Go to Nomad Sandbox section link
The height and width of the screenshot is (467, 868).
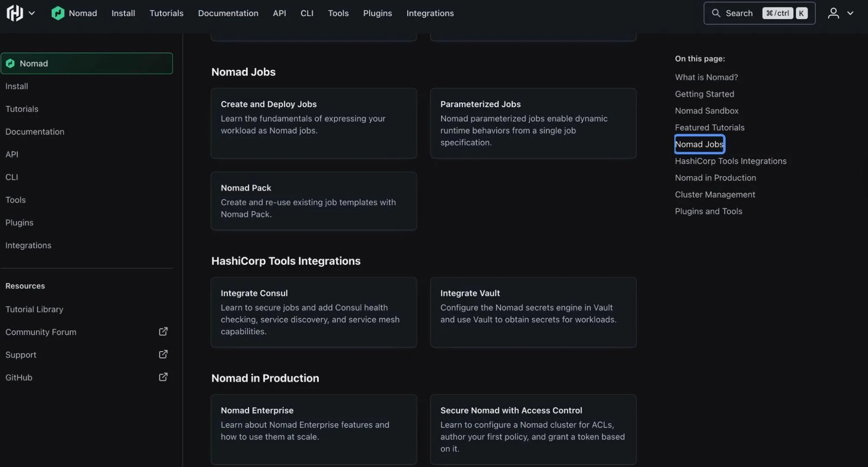click(x=706, y=111)
